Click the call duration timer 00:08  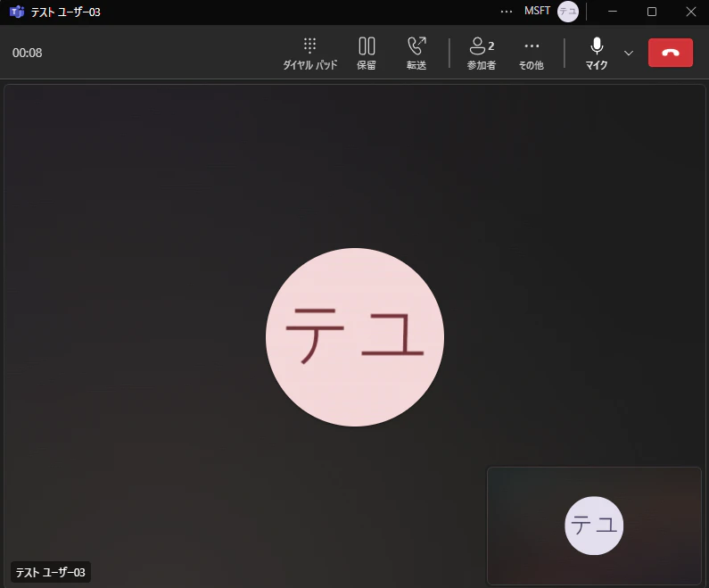[27, 53]
